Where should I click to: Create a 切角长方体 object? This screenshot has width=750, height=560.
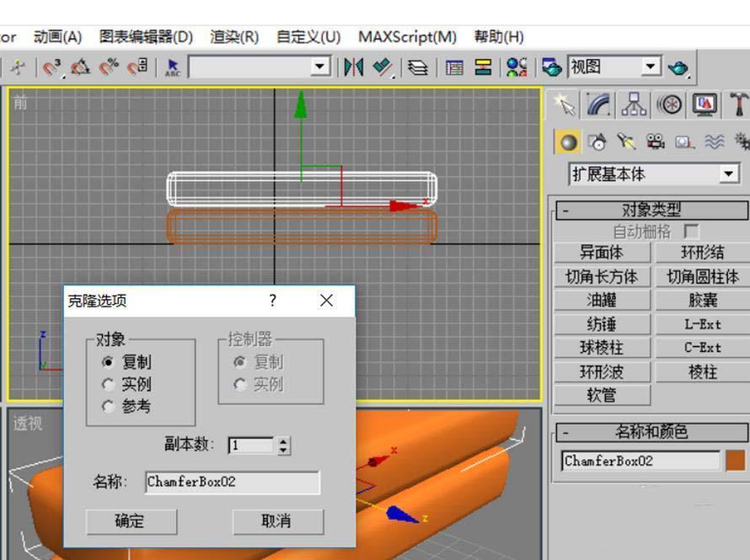coord(602,277)
